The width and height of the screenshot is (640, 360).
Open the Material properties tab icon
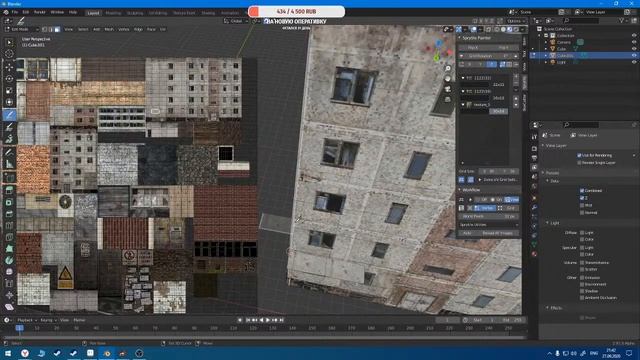(x=534, y=254)
